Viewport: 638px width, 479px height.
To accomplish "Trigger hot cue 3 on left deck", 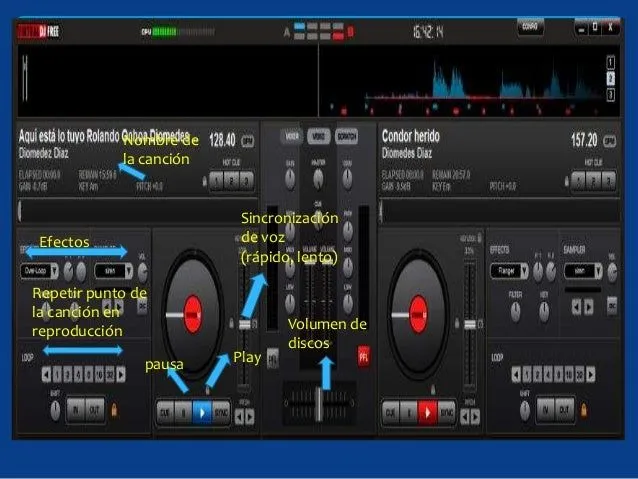I will (x=246, y=181).
